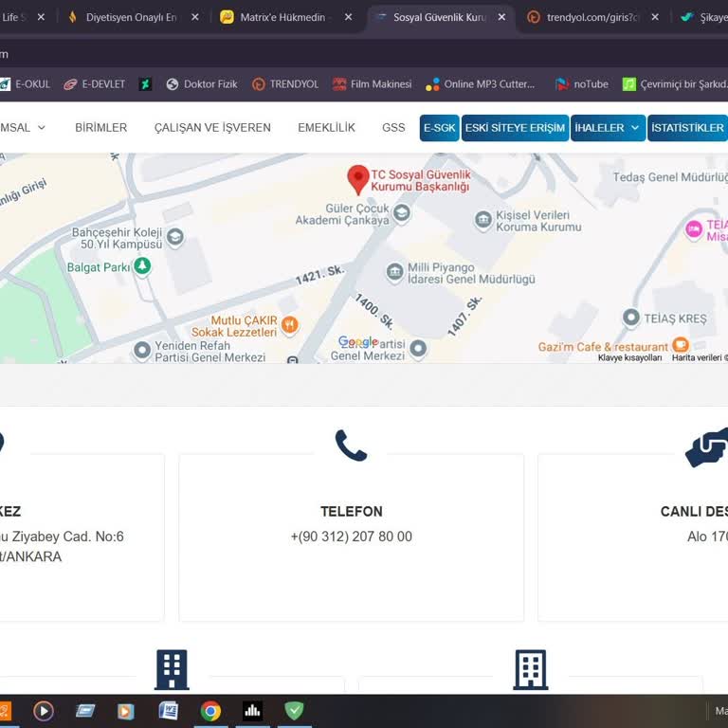
Task: Click the Alo 170 text
Action: click(x=707, y=537)
